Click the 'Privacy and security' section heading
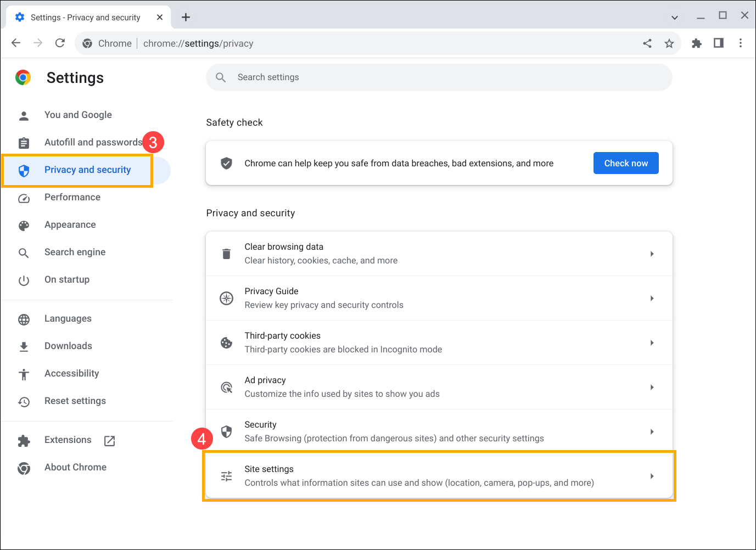 click(250, 213)
